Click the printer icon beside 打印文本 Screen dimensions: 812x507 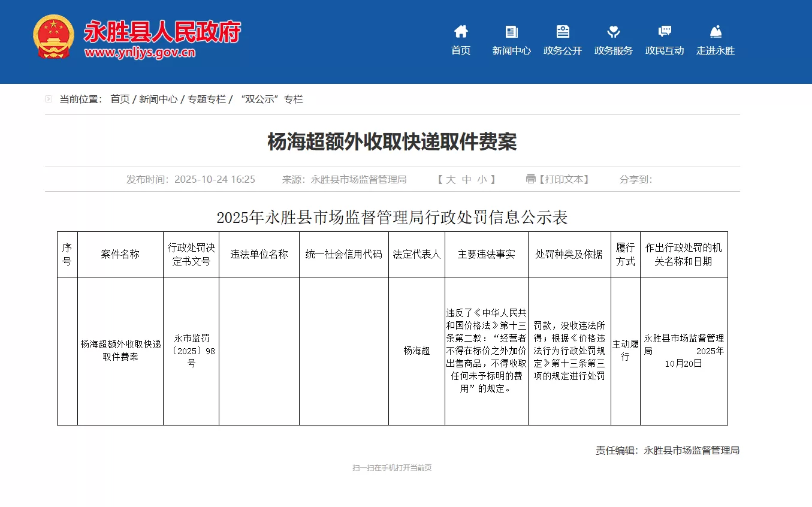530,179
